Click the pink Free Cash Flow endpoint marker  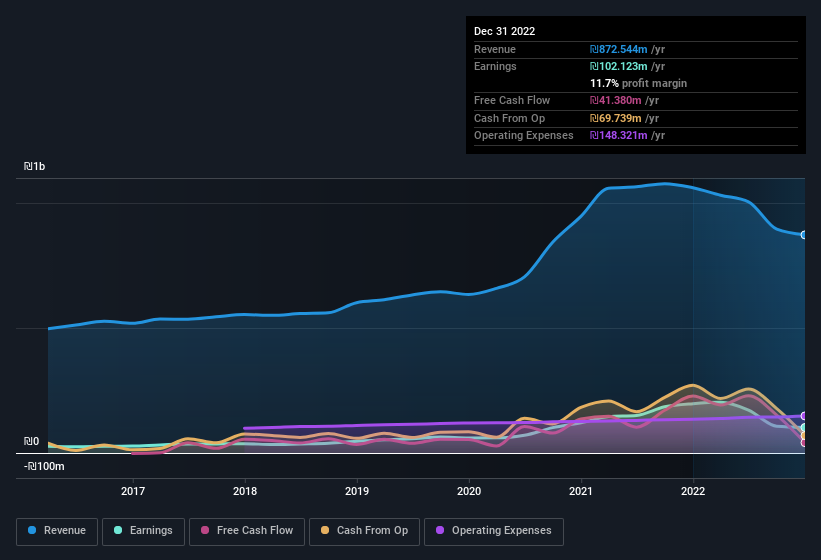pyautogui.click(x=804, y=443)
